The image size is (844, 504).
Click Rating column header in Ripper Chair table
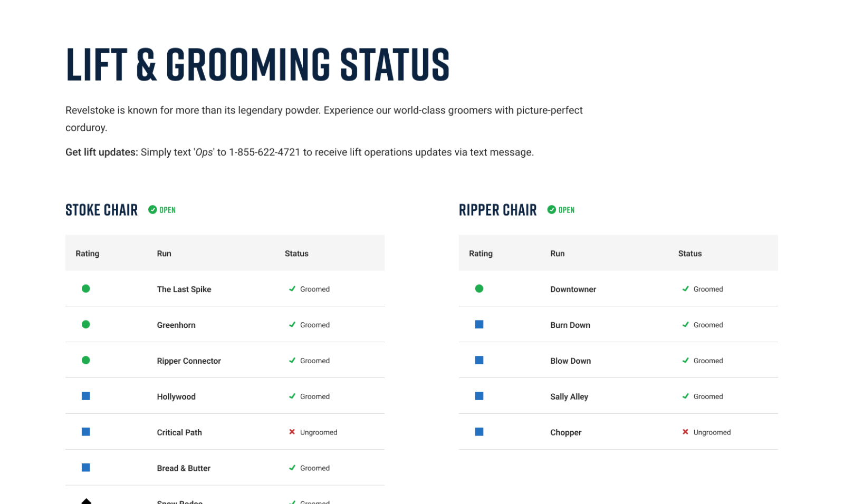click(481, 254)
